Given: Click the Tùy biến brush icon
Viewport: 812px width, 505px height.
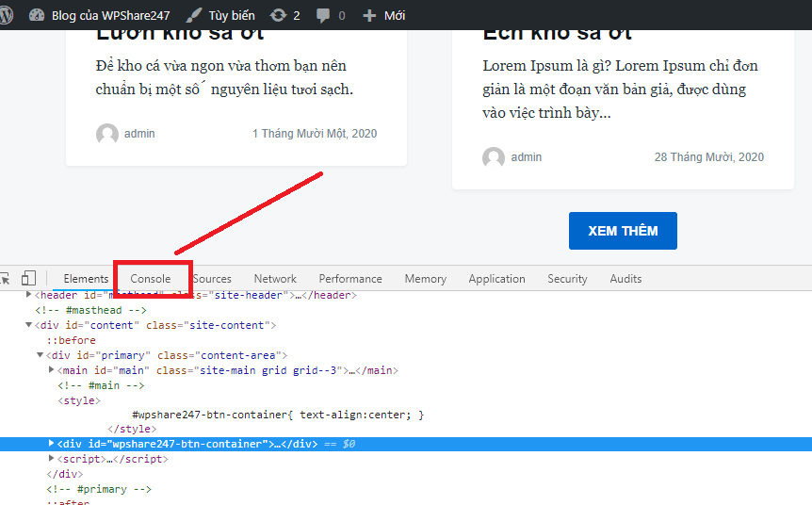Looking at the screenshot, I should click(x=194, y=15).
